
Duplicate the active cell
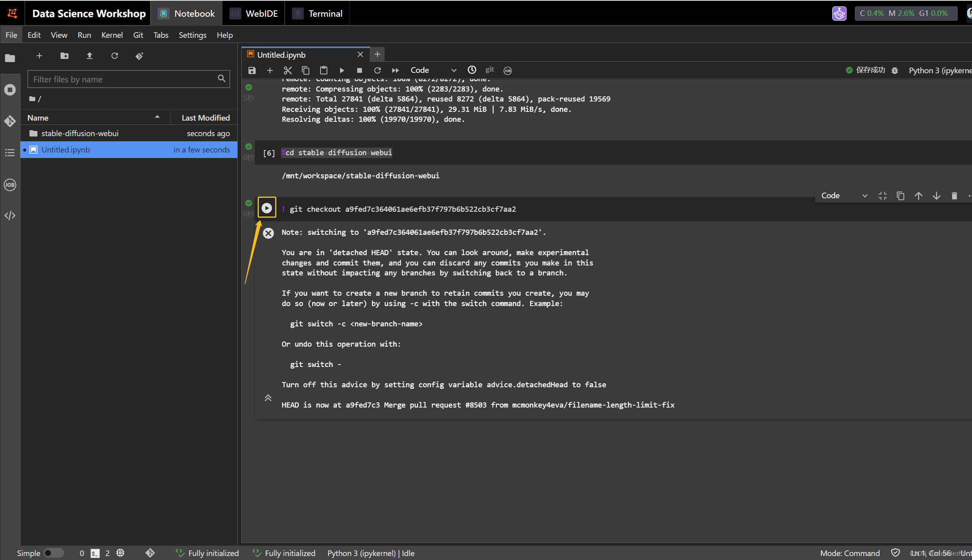tap(901, 196)
